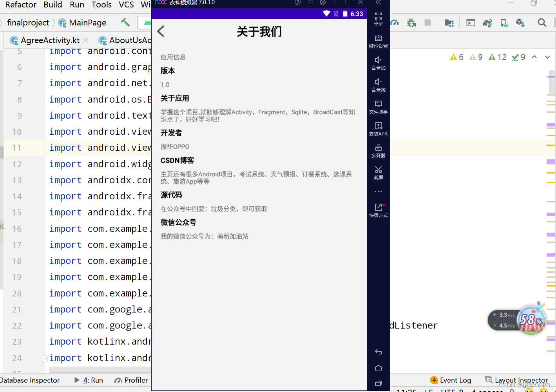Collapse the Nox sidebar with double arrow

[378, 2]
